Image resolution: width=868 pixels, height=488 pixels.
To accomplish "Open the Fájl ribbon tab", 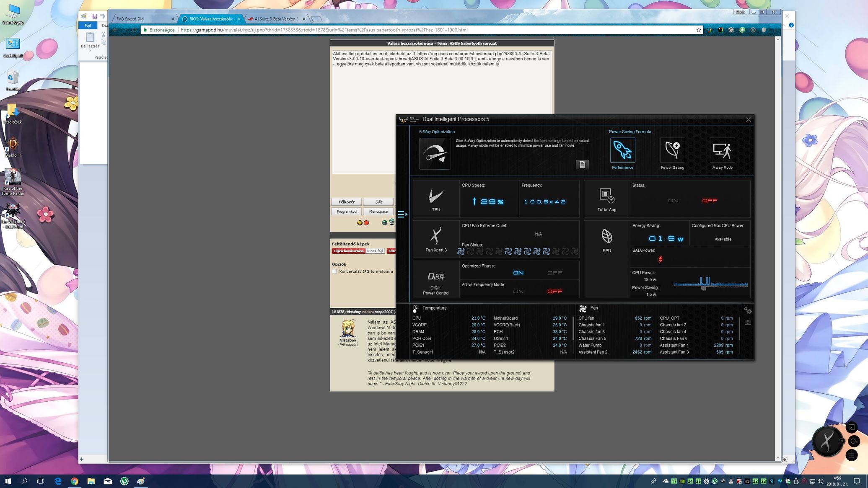I will tap(88, 26).
